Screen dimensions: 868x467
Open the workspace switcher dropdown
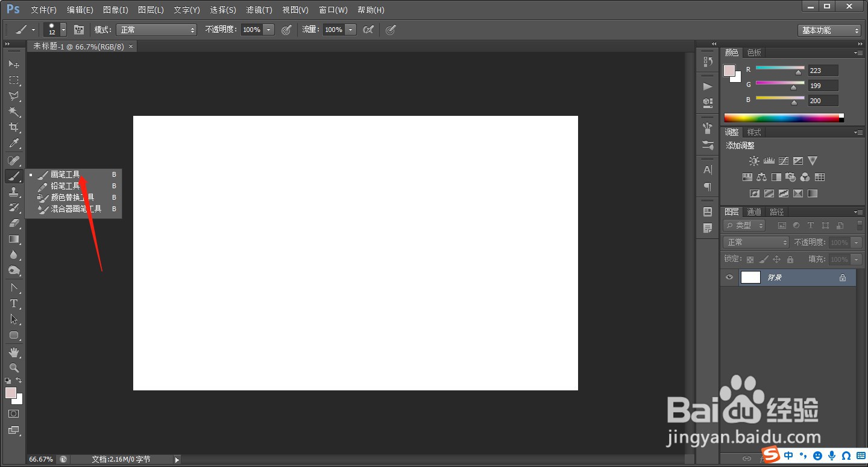pyautogui.click(x=829, y=30)
